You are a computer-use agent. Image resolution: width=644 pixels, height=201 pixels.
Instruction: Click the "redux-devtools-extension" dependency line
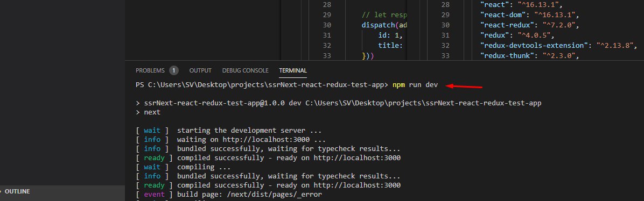click(x=558, y=45)
